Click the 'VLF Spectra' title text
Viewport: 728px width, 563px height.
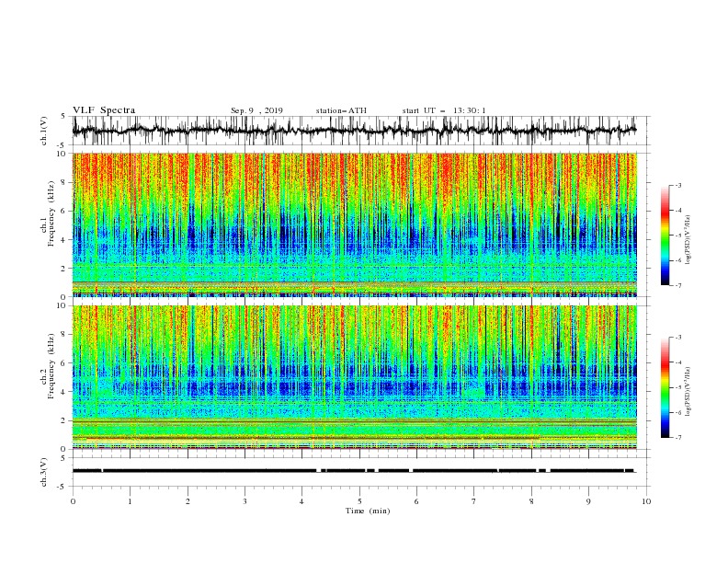pyautogui.click(x=104, y=110)
